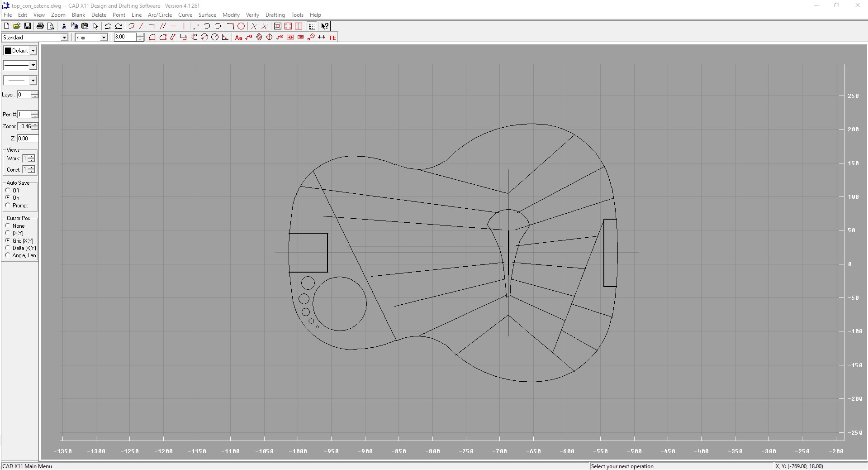868x470 pixels.
Task: Copy selected entities
Action: click(x=74, y=26)
